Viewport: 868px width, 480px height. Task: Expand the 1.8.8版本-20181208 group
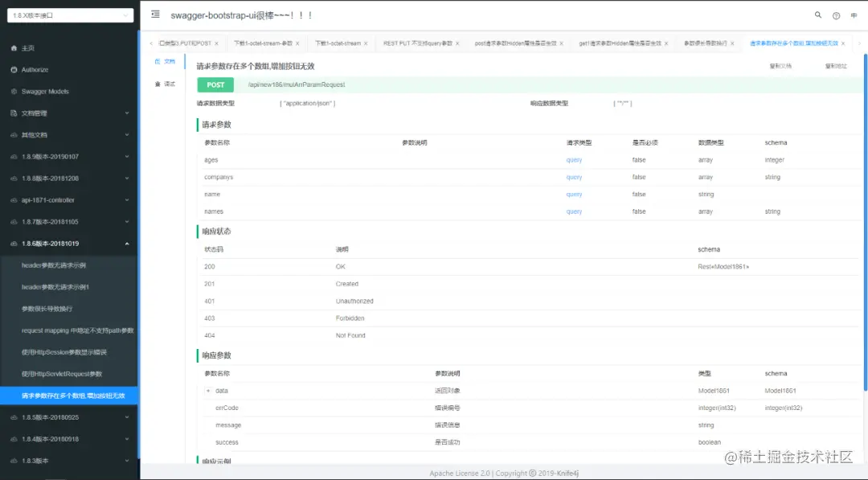(x=69, y=178)
